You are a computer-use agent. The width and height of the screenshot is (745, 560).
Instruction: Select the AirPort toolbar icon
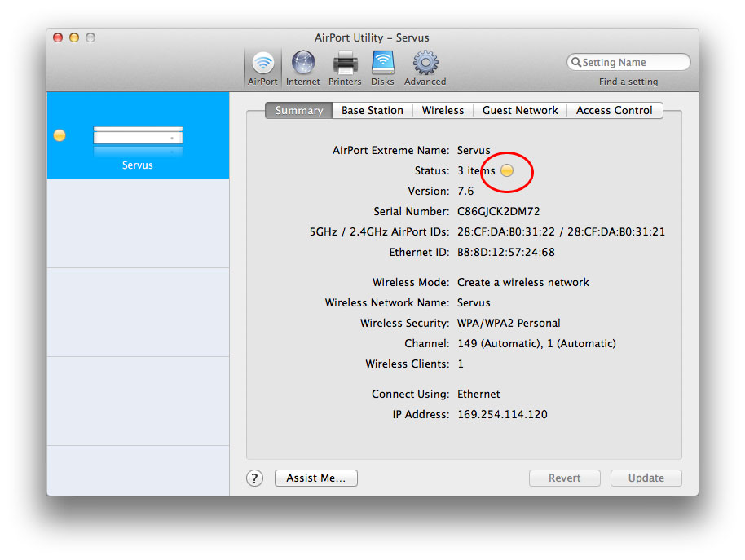[x=262, y=64]
